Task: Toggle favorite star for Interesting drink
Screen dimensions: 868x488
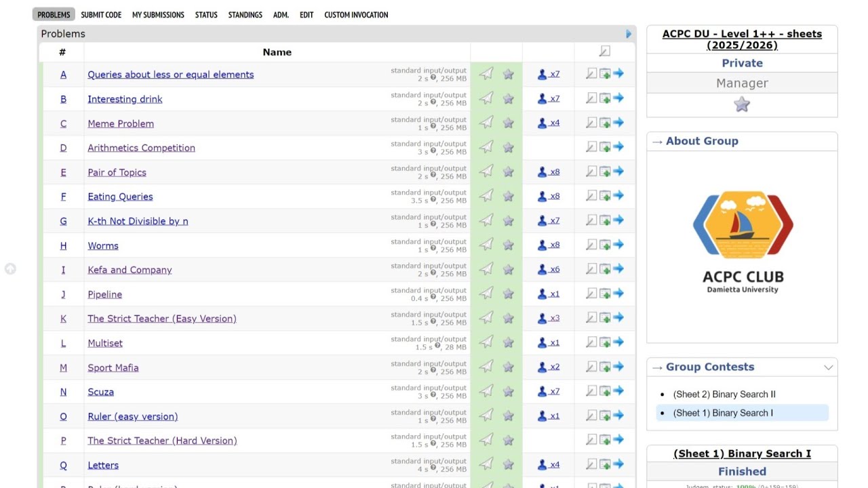Action: [508, 99]
